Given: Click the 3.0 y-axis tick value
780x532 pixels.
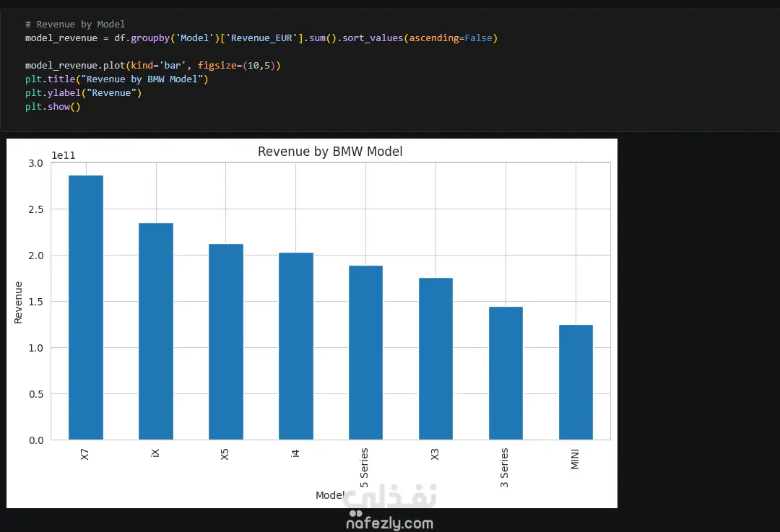Looking at the screenshot, I should [x=36, y=163].
